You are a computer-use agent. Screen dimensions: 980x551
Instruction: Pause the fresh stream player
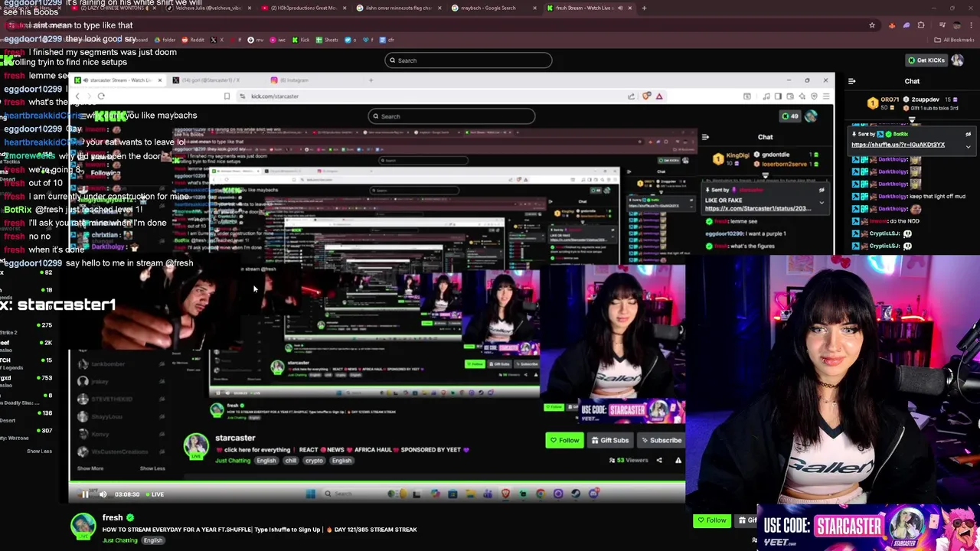[85, 494]
